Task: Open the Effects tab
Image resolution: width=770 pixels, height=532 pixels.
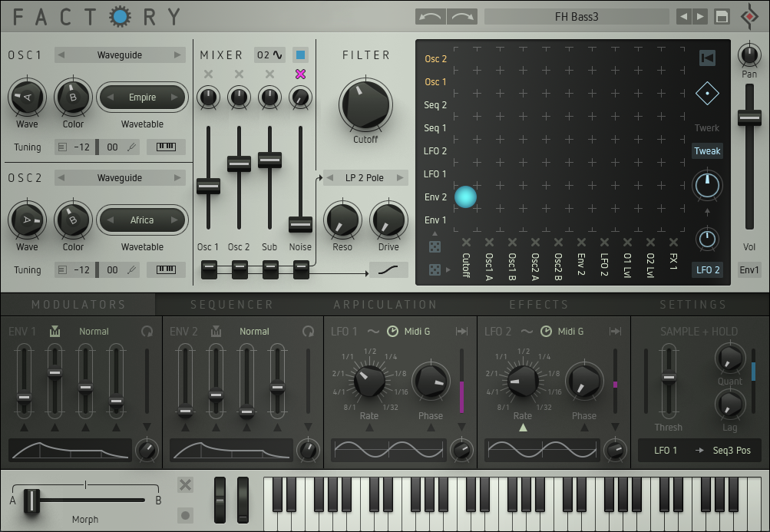Action: [539, 305]
